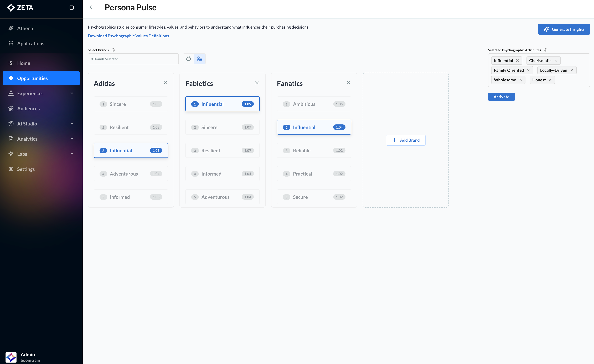The width and height of the screenshot is (594, 364).
Task: Open Audiences in the sidebar
Action: [41, 108]
